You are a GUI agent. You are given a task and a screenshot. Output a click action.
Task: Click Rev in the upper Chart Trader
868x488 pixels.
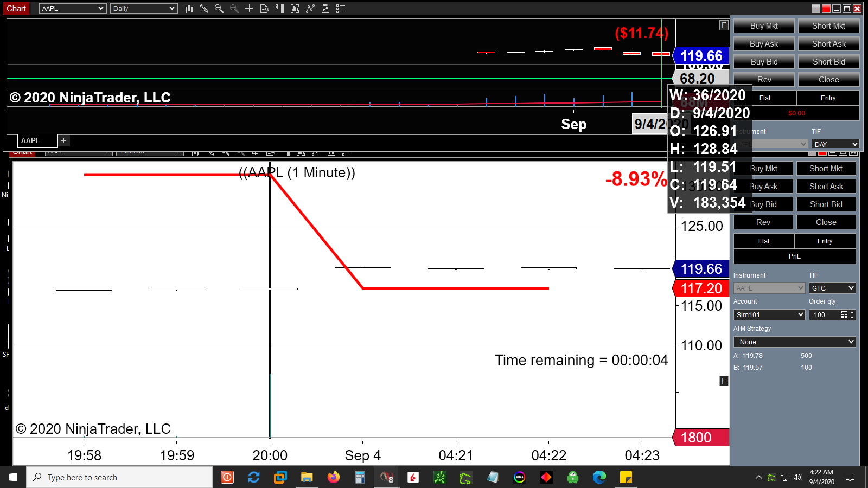point(764,80)
